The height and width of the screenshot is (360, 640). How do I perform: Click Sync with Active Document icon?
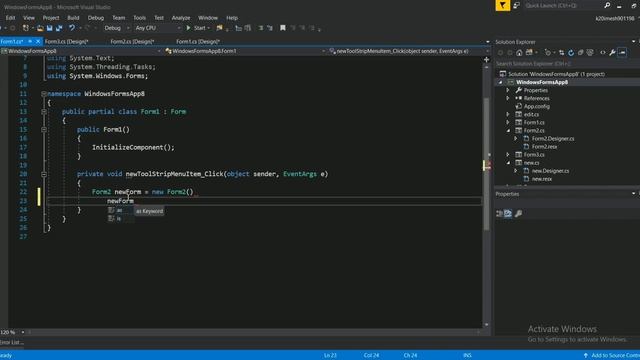pyautogui.click(x=561, y=53)
